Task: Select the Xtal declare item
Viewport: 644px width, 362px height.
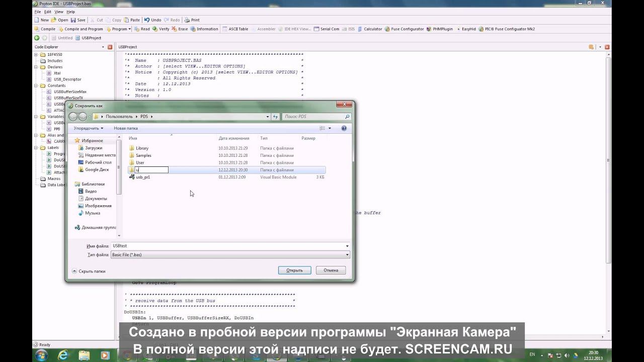Action: click(x=57, y=73)
